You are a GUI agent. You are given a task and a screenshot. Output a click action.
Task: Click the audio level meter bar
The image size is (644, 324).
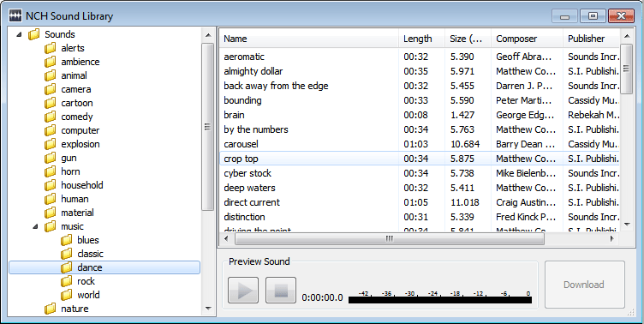tap(440, 300)
